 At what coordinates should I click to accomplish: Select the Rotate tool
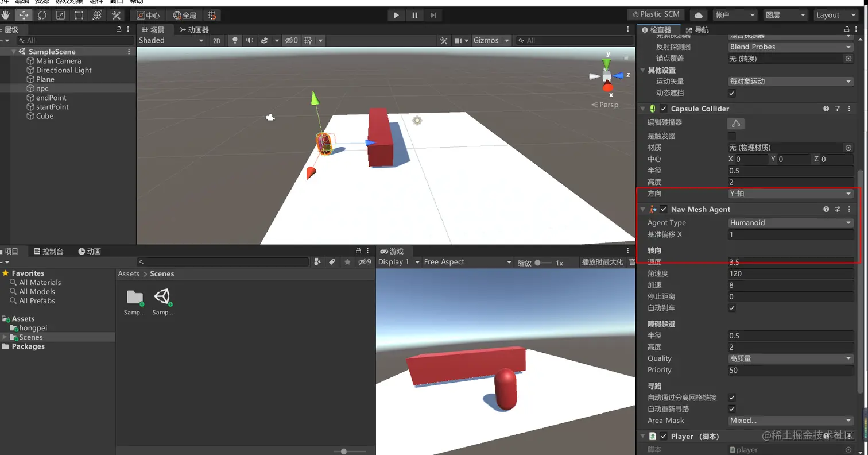pyautogui.click(x=42, y=15)
